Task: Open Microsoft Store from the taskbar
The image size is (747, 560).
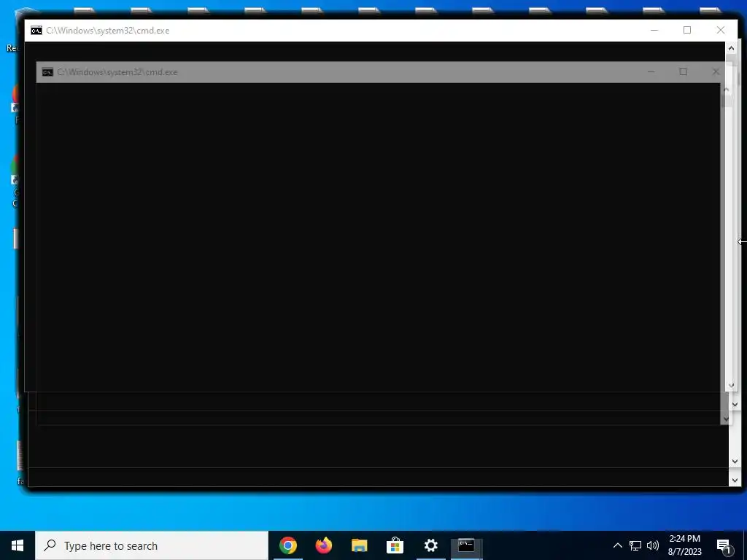Action: pos(395,545)
